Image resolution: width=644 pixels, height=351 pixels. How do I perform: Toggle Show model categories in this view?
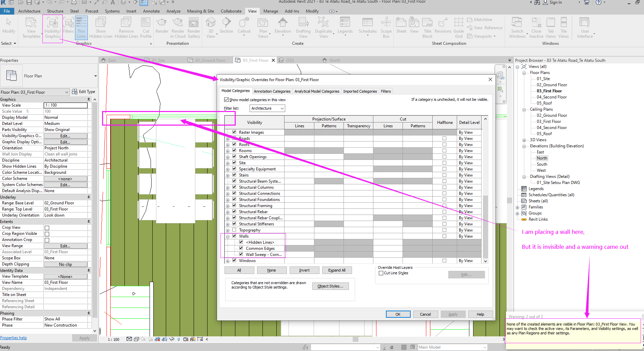coord(226,100)
